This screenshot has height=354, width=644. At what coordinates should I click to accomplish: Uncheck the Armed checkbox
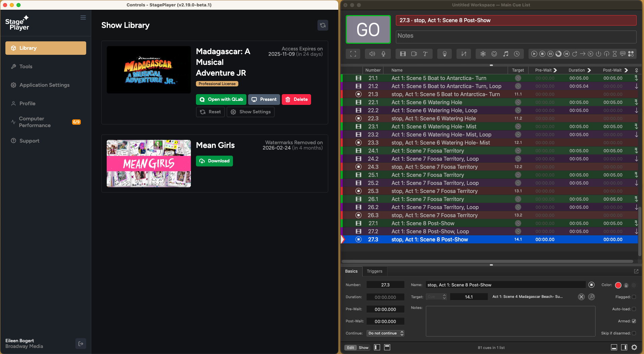(634, 321)
